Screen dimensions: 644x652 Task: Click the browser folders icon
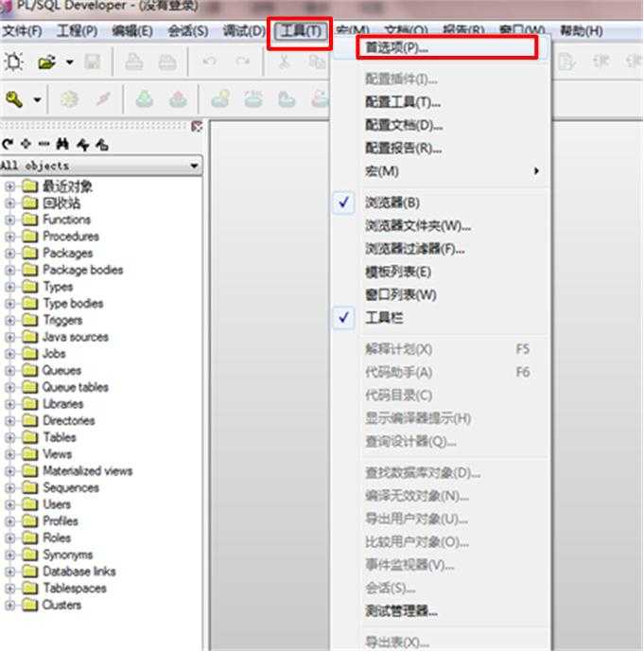click(x=102, y=144)
